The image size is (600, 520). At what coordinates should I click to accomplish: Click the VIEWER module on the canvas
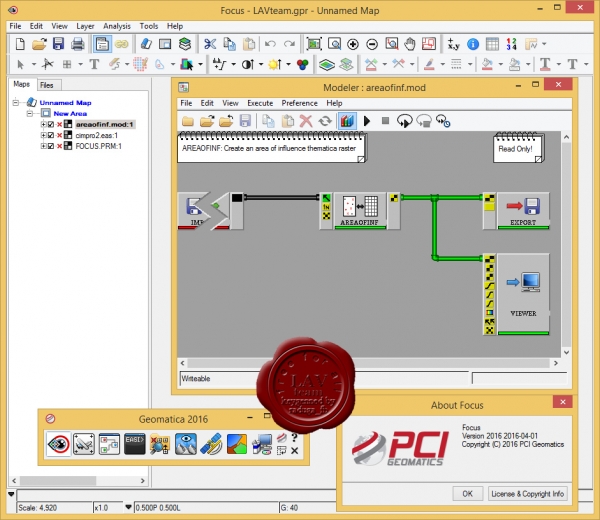point(523,294)
